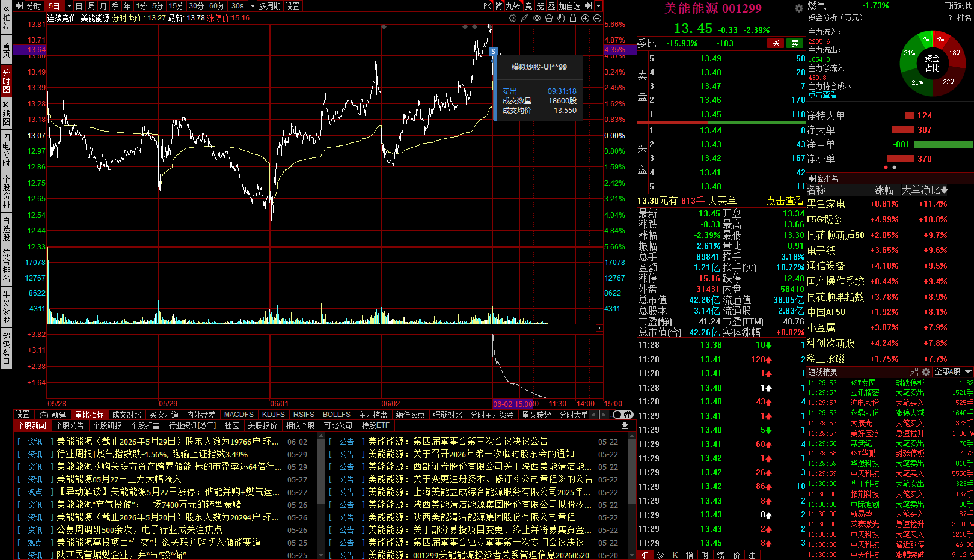
Task: Toggle the chart lock icon
Action: pos(573,18)
